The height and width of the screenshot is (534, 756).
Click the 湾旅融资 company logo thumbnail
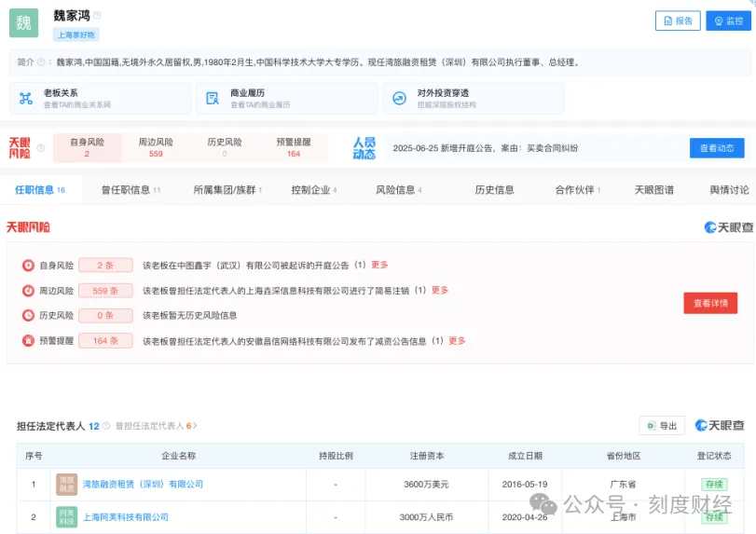click(x=66, y=484)
